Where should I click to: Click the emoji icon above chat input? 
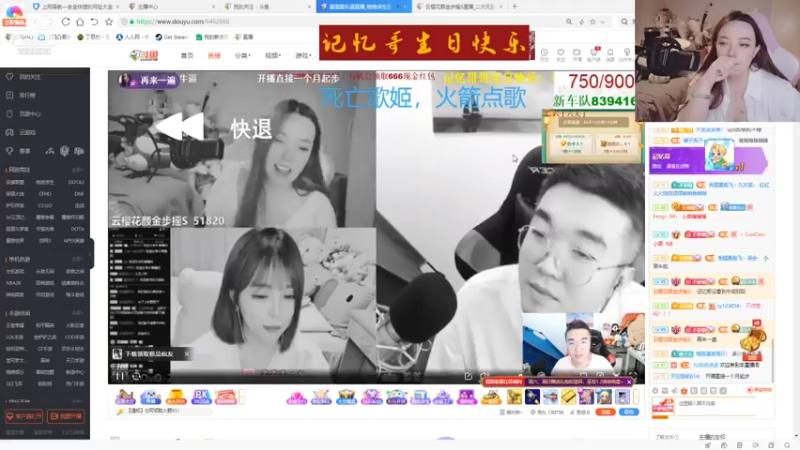(x=655, y=391)
